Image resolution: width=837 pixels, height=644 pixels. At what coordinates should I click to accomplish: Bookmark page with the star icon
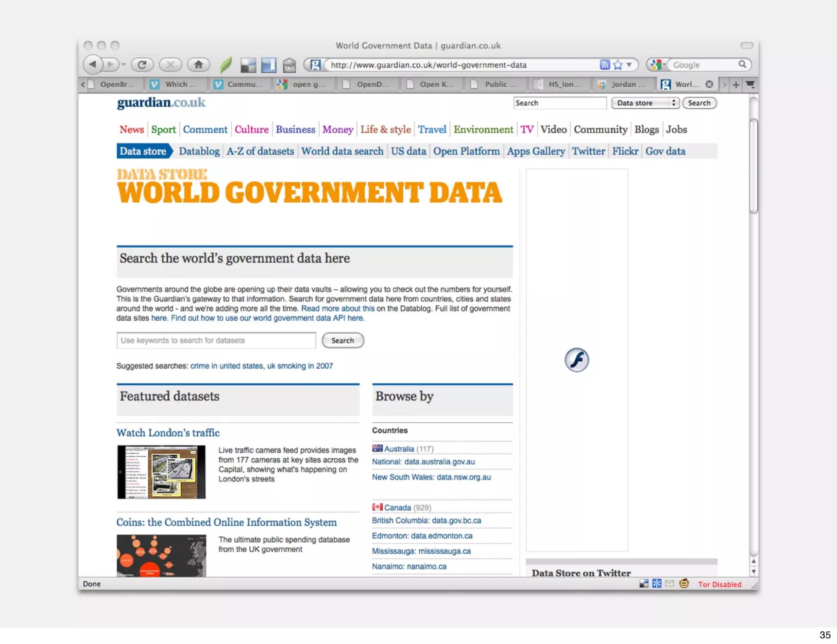pyautogui.click(x=618, y=65)
